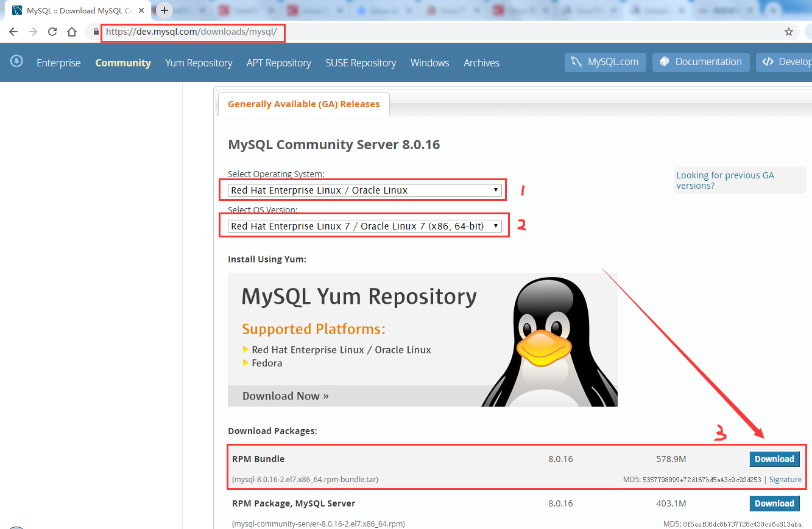Open Yum Repository menu item
The width and height of the screenshot is (812, 529).
[199, 63]
